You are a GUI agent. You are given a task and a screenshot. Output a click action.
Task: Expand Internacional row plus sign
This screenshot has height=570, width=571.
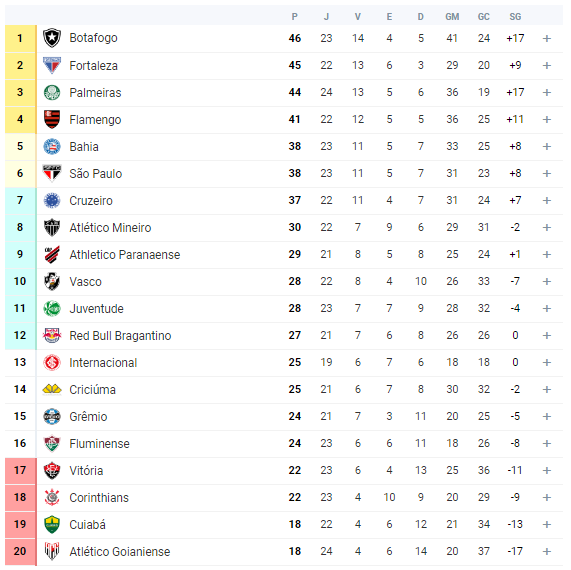(x=547, y=362)
